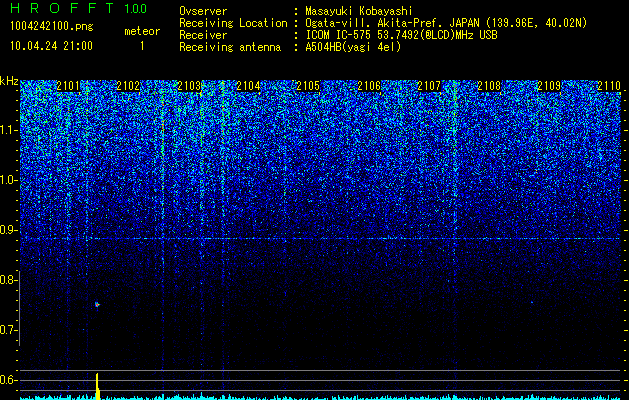Click the 2105 time marker
This screenshot has height=400, width=629.
coord(308,86)
